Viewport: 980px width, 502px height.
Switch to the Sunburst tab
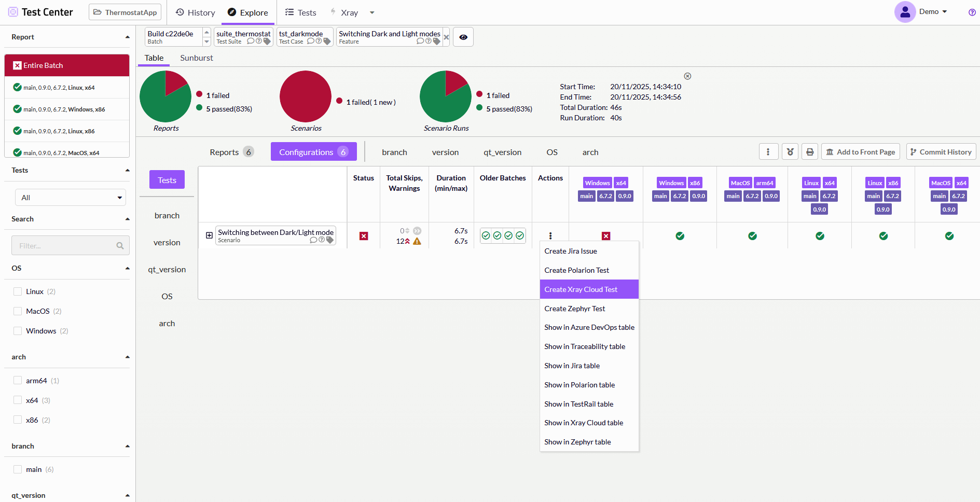pyautogui.click(x=196, y=58)
